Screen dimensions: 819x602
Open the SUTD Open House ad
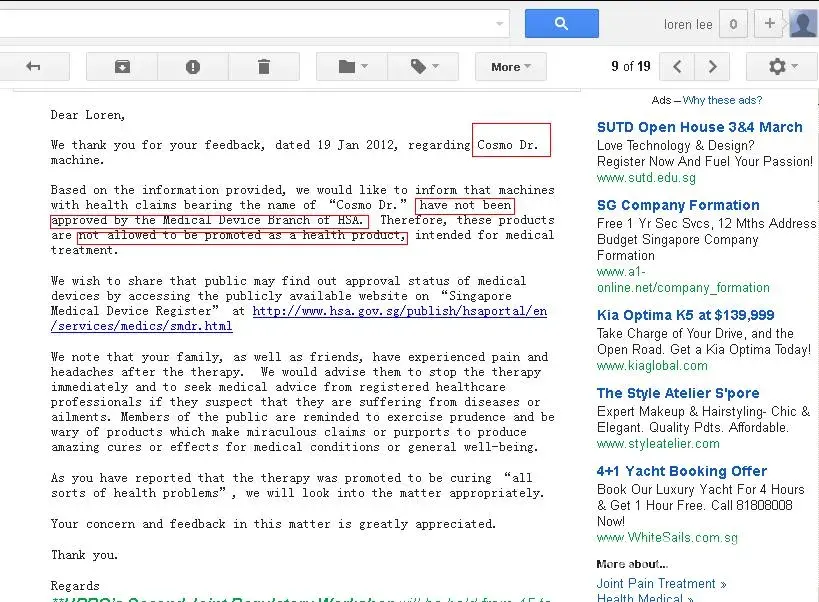pos(699,127)
